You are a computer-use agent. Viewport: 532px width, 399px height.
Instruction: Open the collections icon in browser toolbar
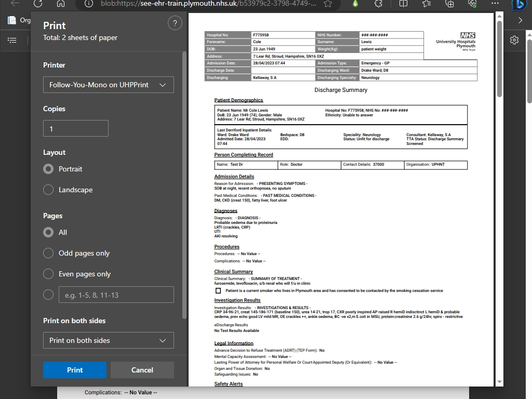pyautogui.click(x=449, y=4)
